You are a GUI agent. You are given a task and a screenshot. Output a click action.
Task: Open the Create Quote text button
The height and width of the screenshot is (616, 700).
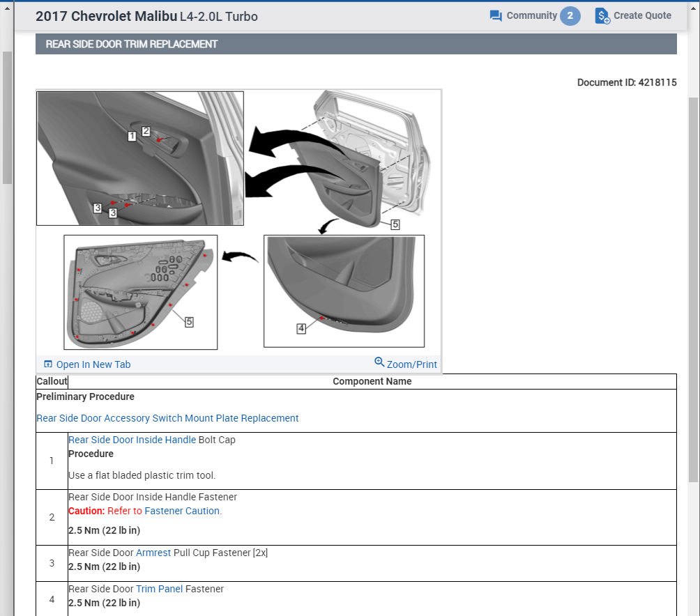pos(642,15)
